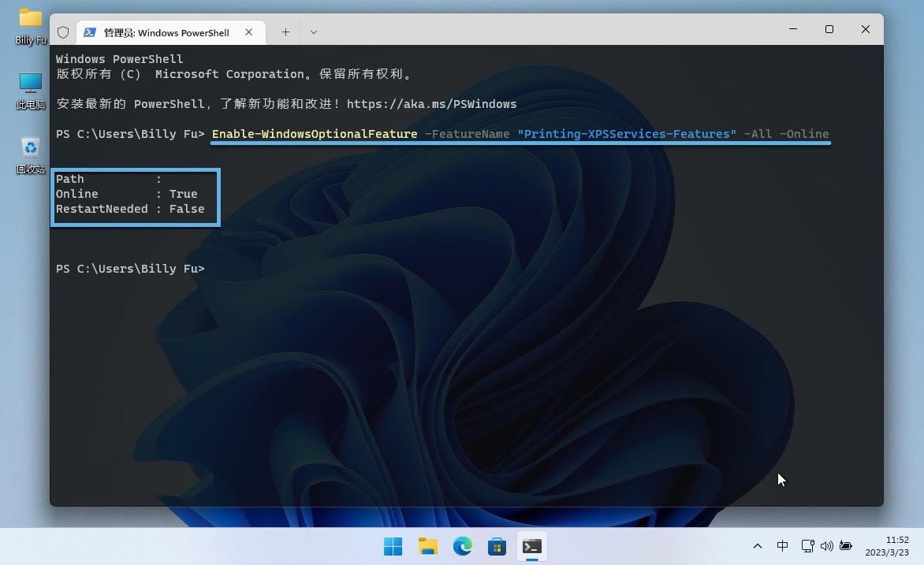
Task: Open the Windows Start menu
Action: pos(393,547)
